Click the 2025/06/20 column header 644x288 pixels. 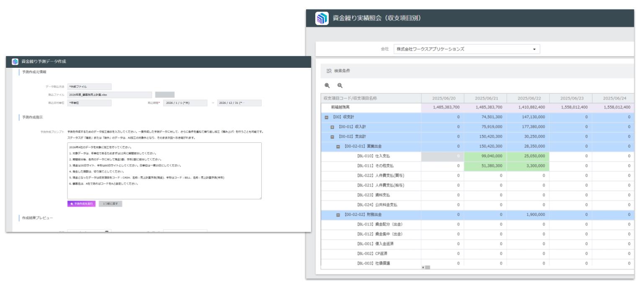[x=442, y=98]
